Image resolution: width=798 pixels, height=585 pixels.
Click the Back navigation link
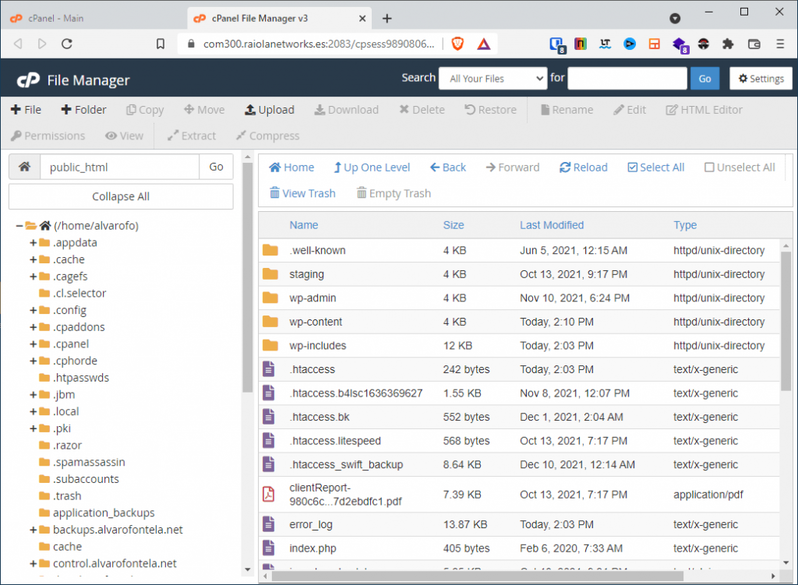[448, 167]
